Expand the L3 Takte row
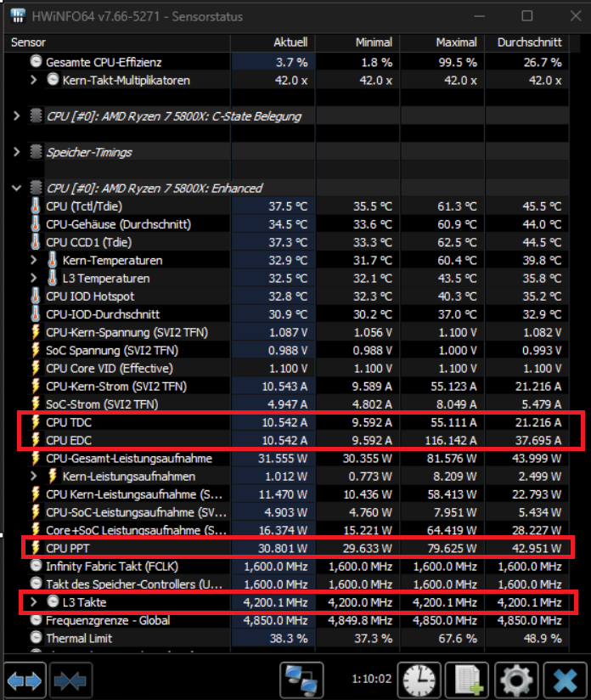This screenshot has height=700, width=591. point(33,601)
